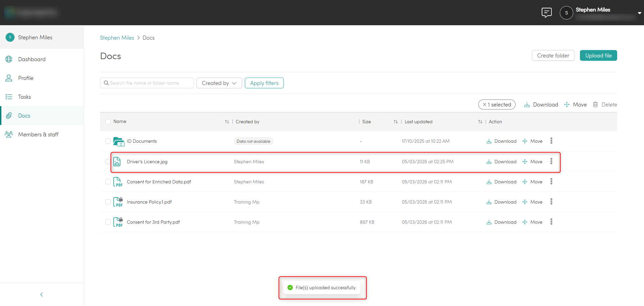Go to the Stephen Miles breadcrumb link
Screen dimensions: 644x306
117,38
